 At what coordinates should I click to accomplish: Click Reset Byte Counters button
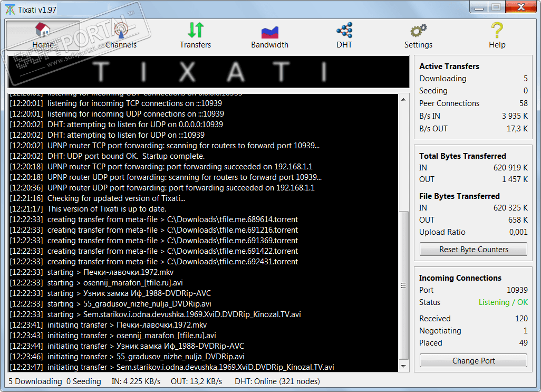click(474, 249)
